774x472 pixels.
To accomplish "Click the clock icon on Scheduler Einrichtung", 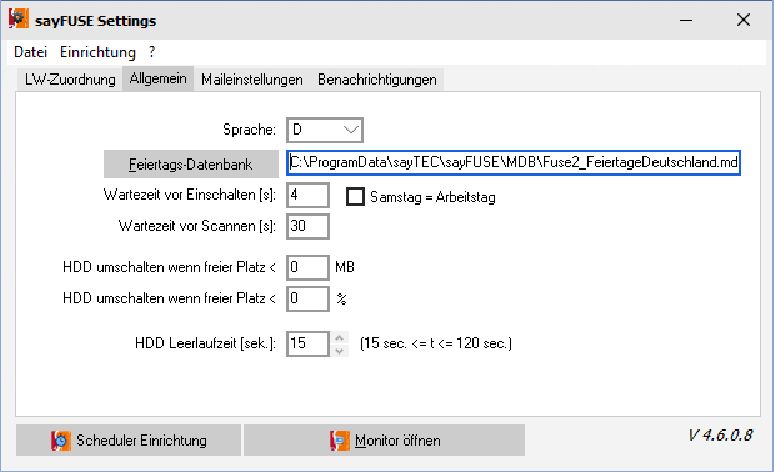I will [x=61, y=440].
